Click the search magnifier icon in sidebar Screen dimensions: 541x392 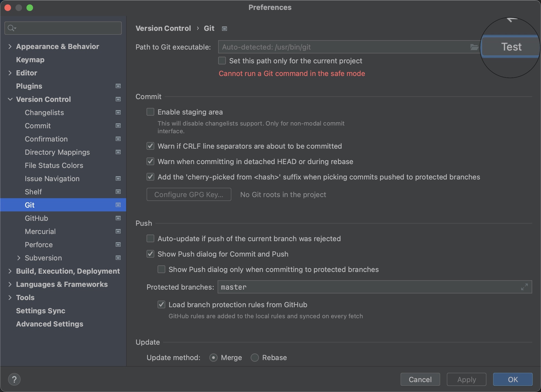click(11, 28)
